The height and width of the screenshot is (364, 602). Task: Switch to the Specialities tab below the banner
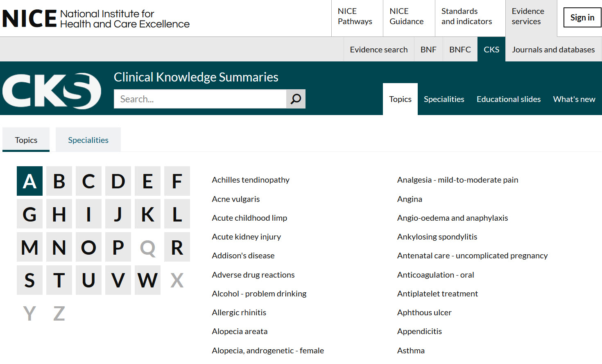pyautogui.click(x=88, y=140)
